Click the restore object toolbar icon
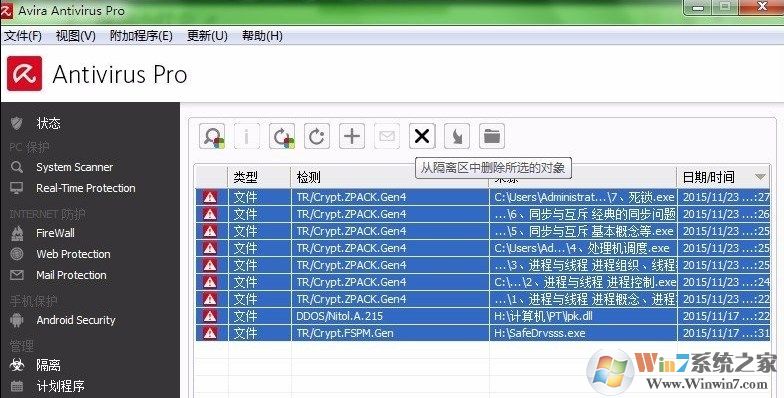784x398 pixels. 282,136
